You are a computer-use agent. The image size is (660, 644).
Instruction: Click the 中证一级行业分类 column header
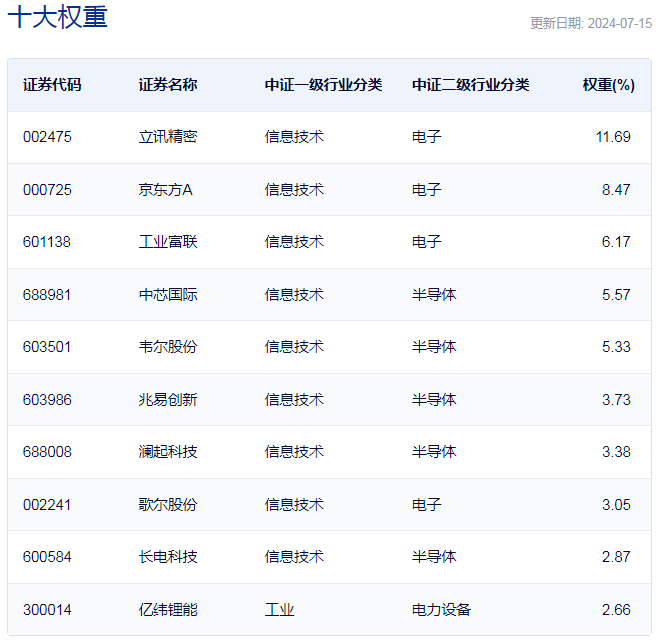[323, 85]
